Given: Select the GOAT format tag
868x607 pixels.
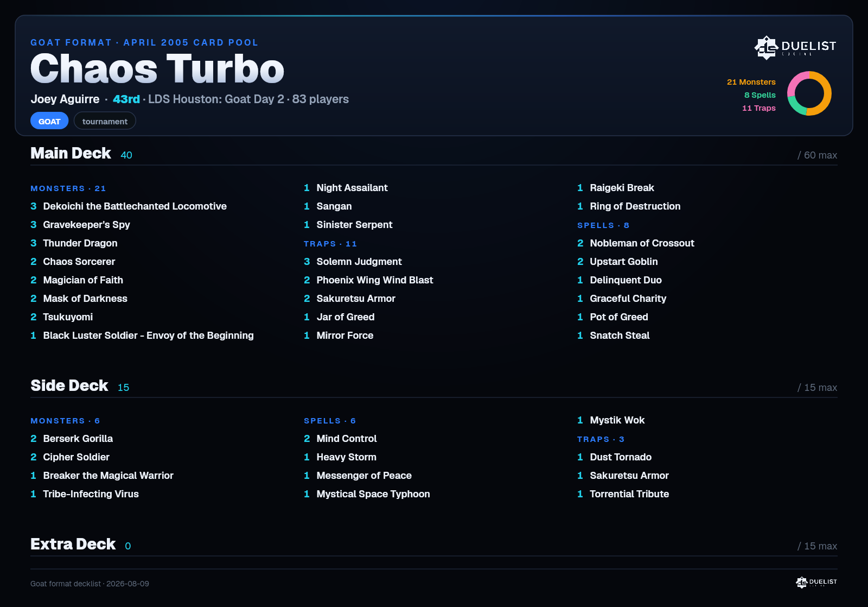Looking at the screenshot, I should 49,121.
